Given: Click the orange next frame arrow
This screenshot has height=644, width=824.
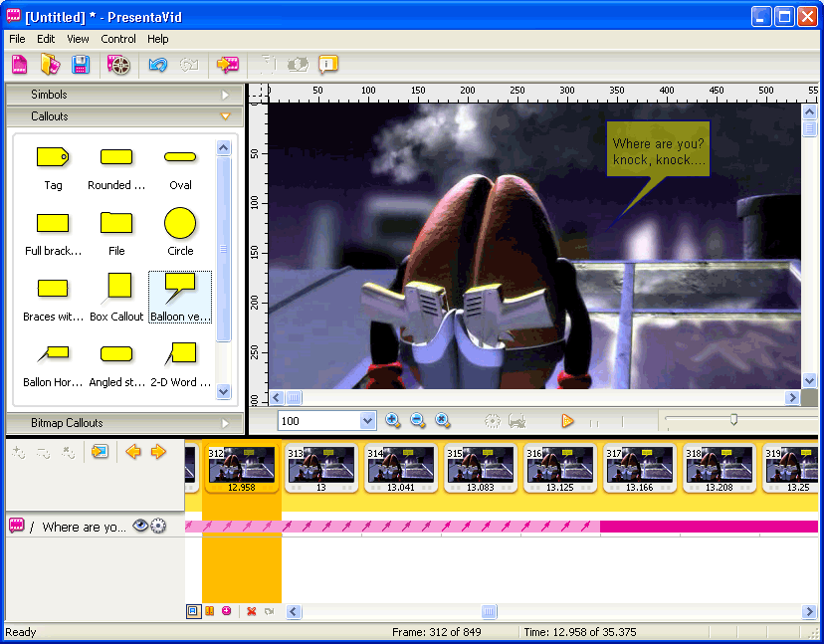Looking at the screenshot, I should click(158, 452).
